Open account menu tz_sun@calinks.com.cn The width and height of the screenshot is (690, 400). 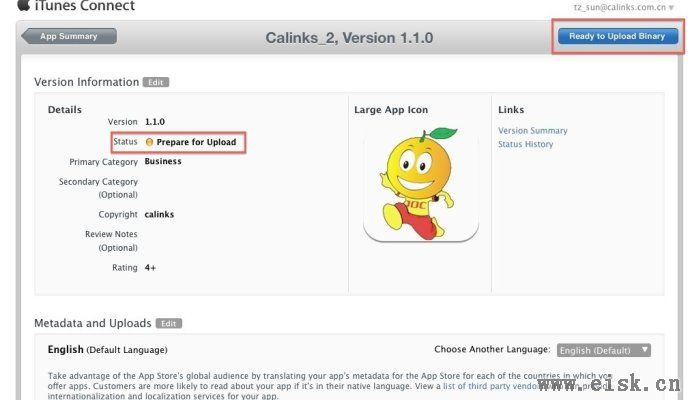point(624,7)
